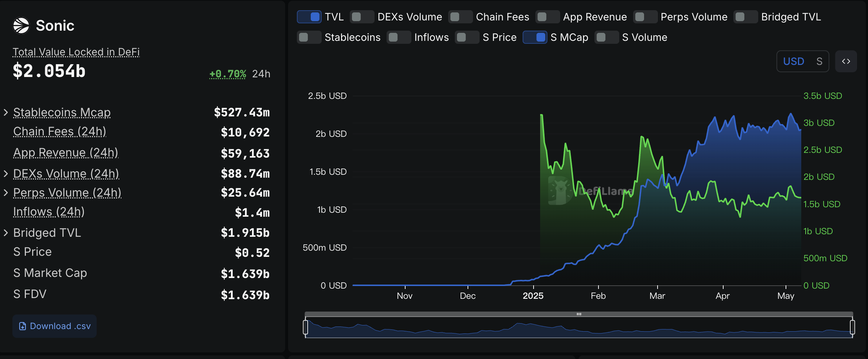Disable the TVL chart toggle

(x=309, y=17)
